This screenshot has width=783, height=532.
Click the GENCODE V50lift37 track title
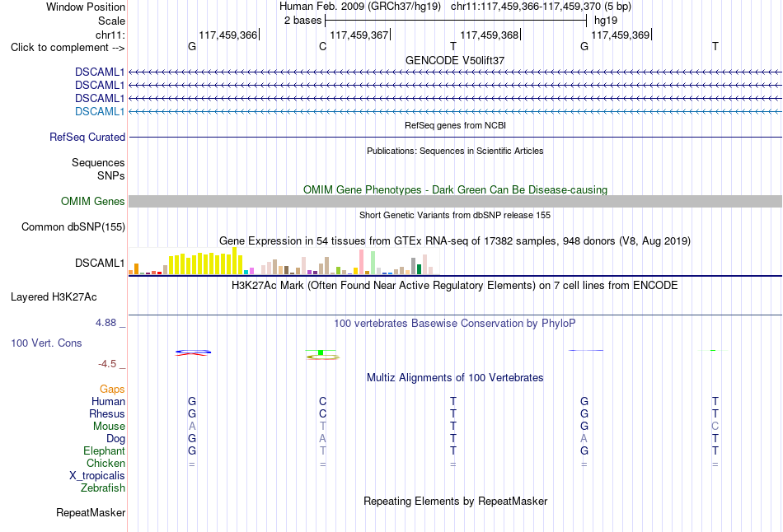[x=455, y=60]
